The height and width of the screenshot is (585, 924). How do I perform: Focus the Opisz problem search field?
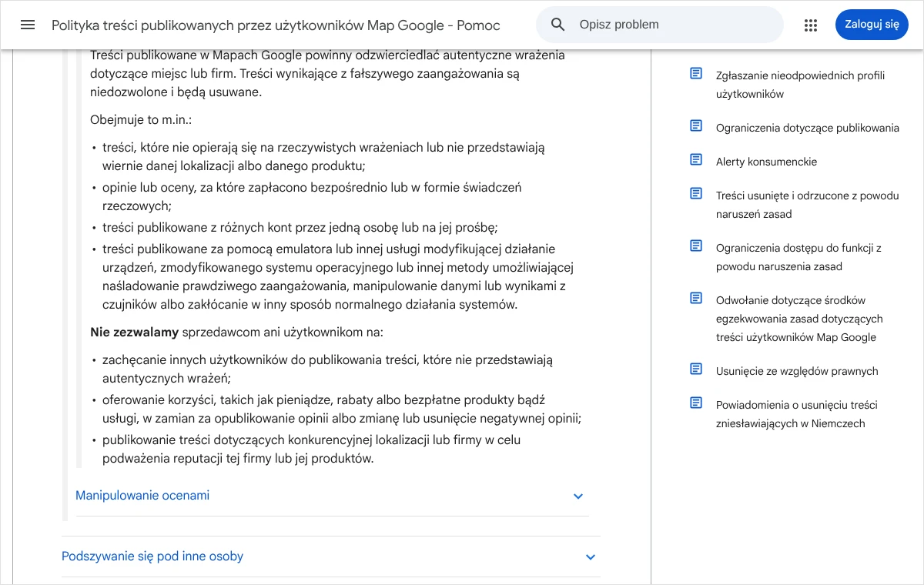[x=659, y=25]
